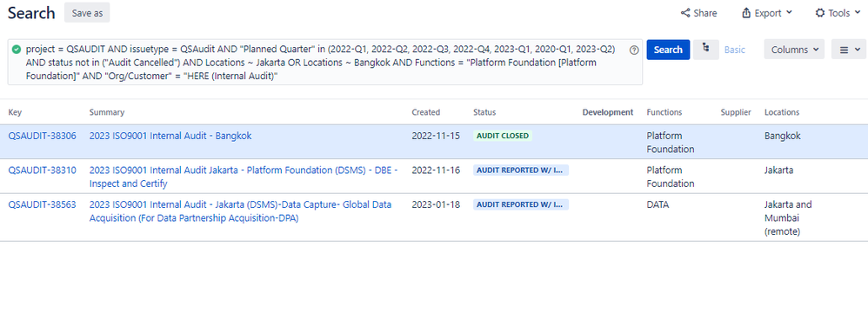The image size is (868, 314).
Task: Open the list view options menu
Action: (x=849, y=50)
